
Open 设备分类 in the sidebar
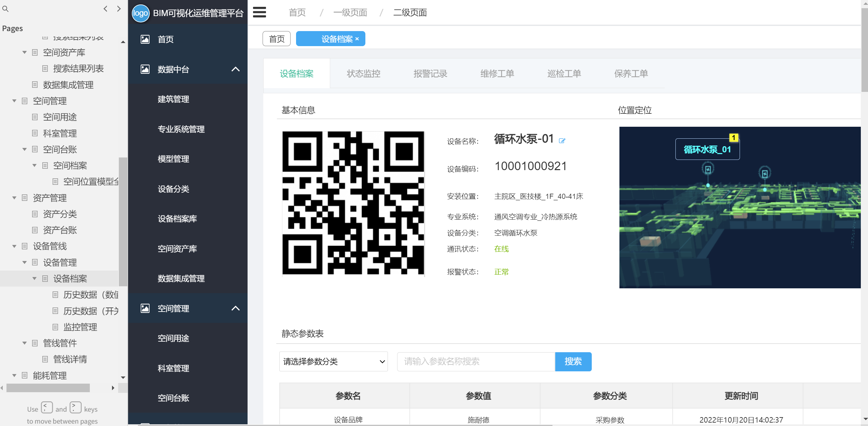(173, 189)
